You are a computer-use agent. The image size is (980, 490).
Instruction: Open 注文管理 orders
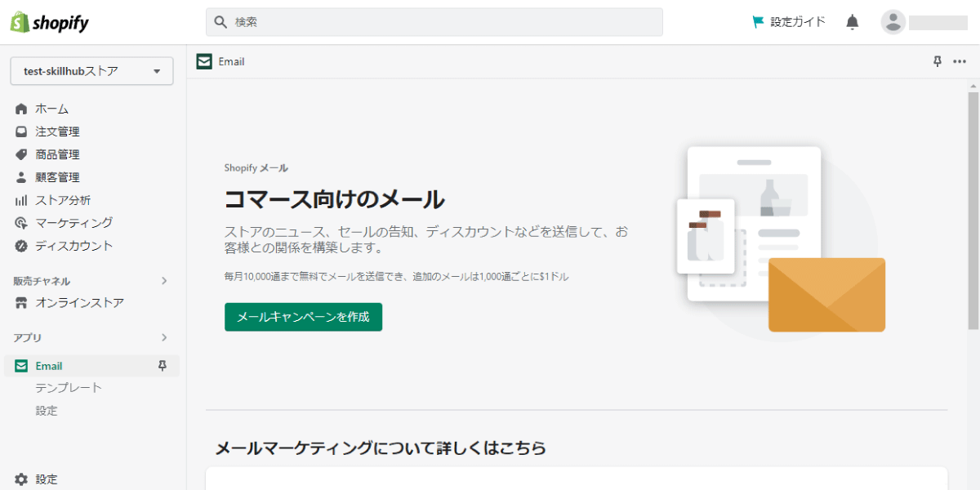click(57, 131)
